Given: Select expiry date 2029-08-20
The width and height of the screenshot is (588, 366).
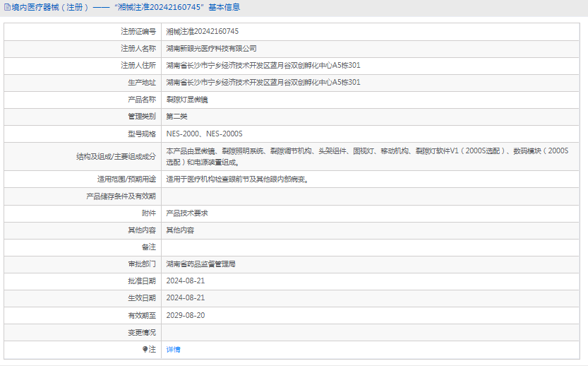Looking at the screenshot, I should click(x=186, y=315).
